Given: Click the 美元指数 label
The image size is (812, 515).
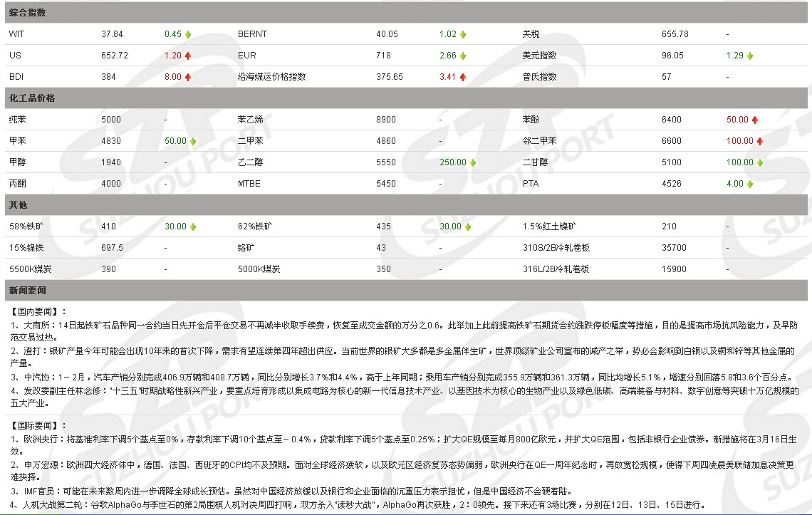Looking at the screenshot, I should point(539,56).
